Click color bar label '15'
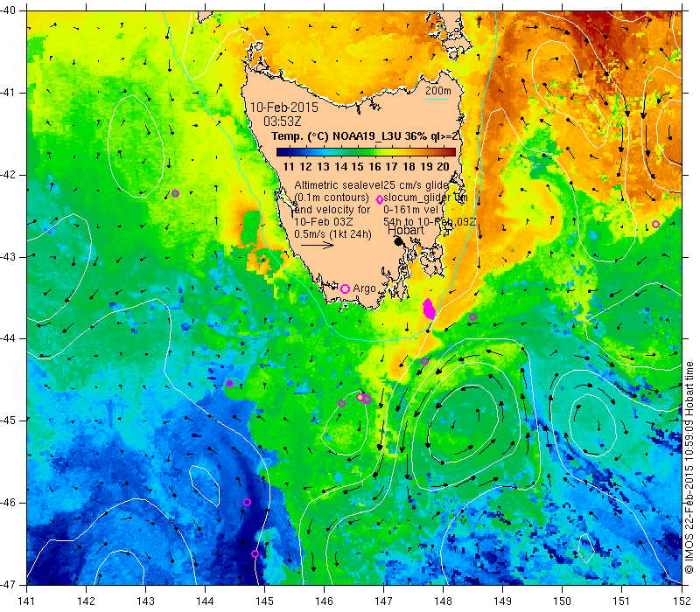The width and height of the screenshot is (700, 612). pyautogui.click(x=357, y=167)
